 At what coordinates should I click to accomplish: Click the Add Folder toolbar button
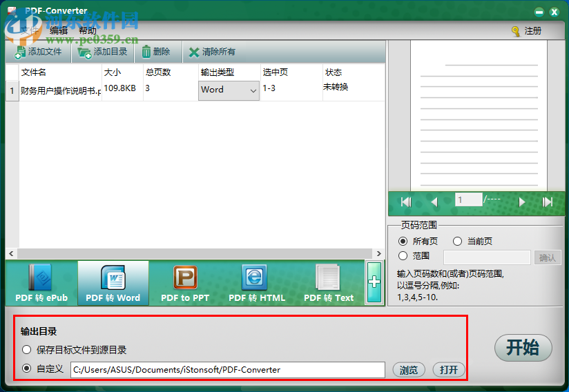click(103, 52)
